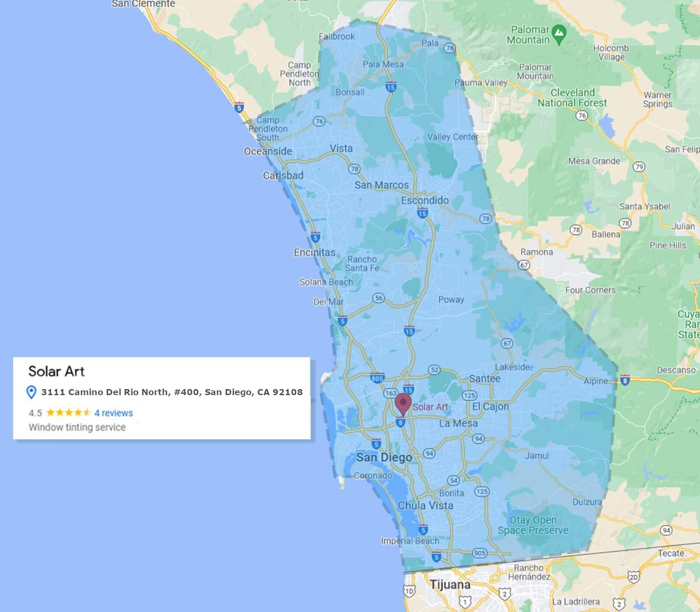Click the blue location pin beside the address
The image size is (700, 612).
(31, 392)
